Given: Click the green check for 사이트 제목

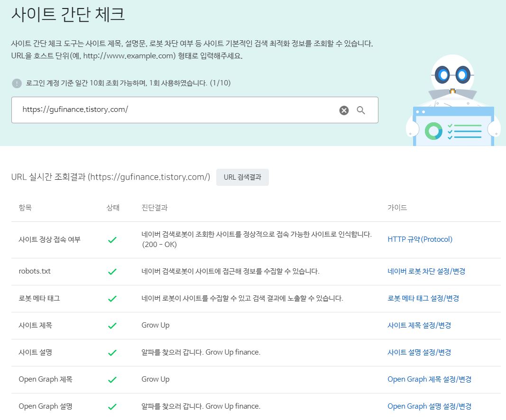Looking at the screenshot, I should (x=112, y=326).
